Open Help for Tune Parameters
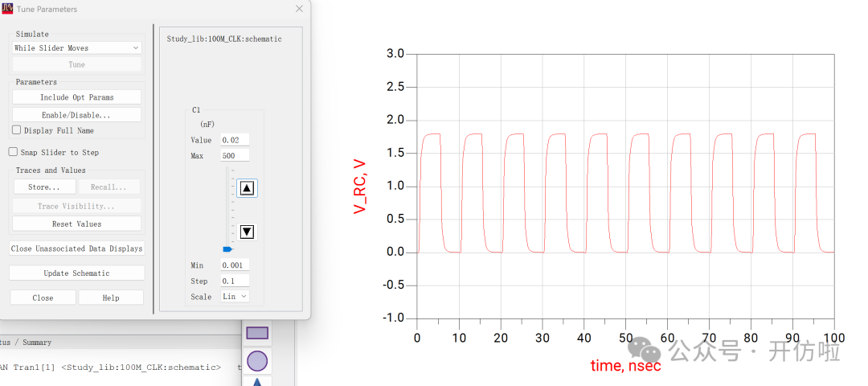This screenshot has height=386, width=868. [x=111, y=298]
